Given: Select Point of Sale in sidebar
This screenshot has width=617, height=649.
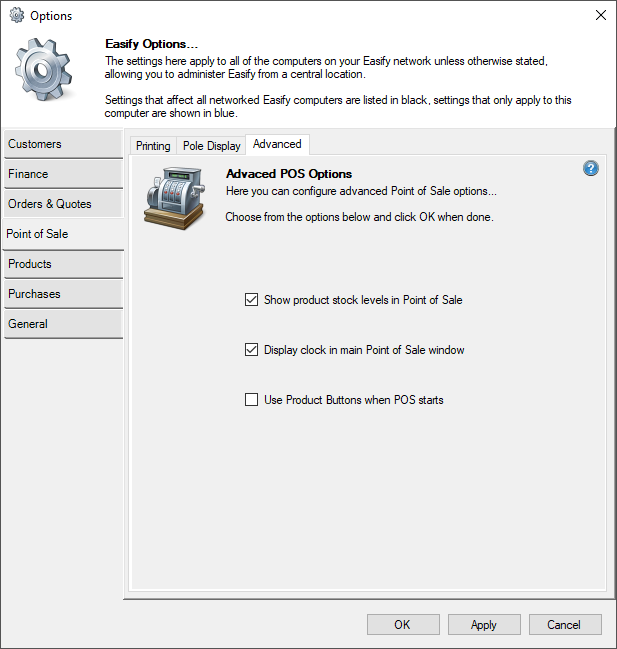Looking at the screenshot, I should coord(63,234).
